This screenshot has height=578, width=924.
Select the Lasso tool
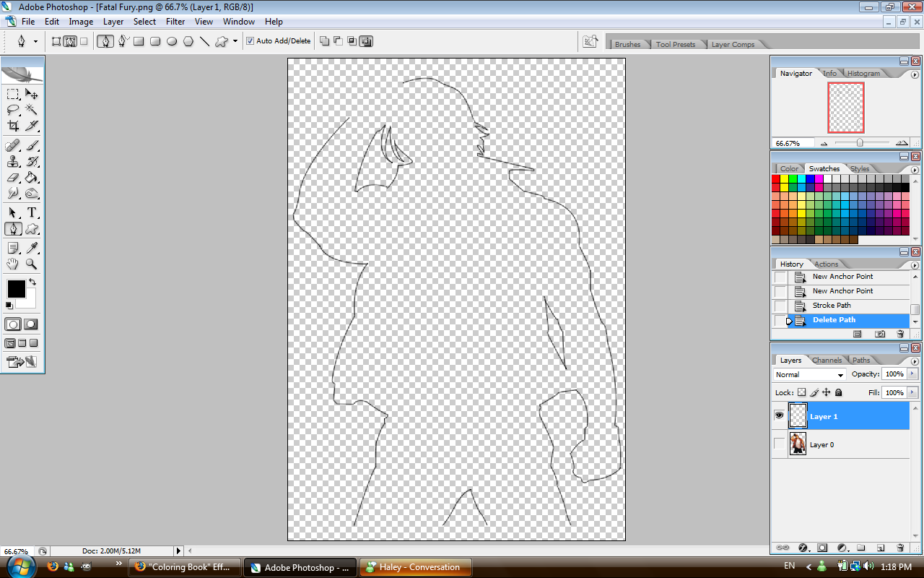pyautogui.click(x=12, y=109)
